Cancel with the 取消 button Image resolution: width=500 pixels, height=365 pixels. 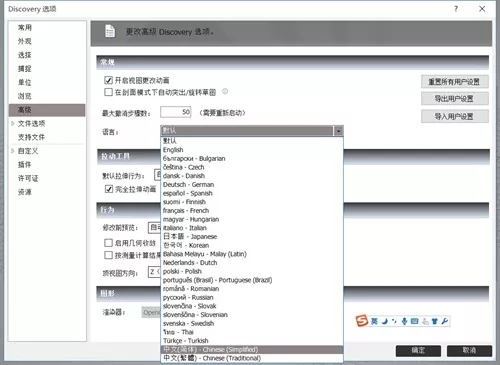[469, 350]
